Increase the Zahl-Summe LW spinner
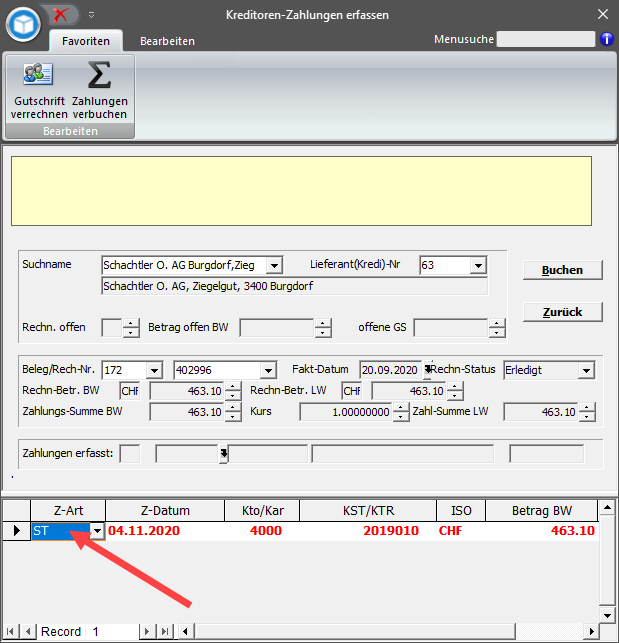This screenshot has height=643, width=619. 587,408
